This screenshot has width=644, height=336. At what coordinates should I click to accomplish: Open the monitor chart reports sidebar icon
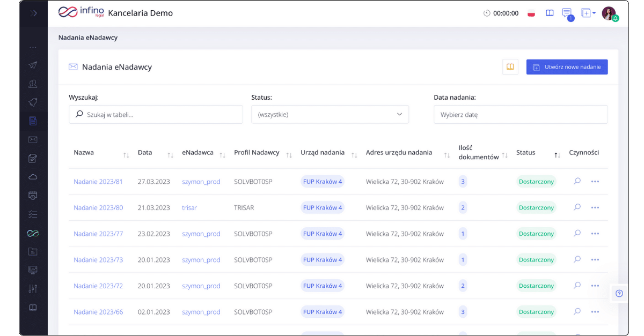tap(33, 270)
